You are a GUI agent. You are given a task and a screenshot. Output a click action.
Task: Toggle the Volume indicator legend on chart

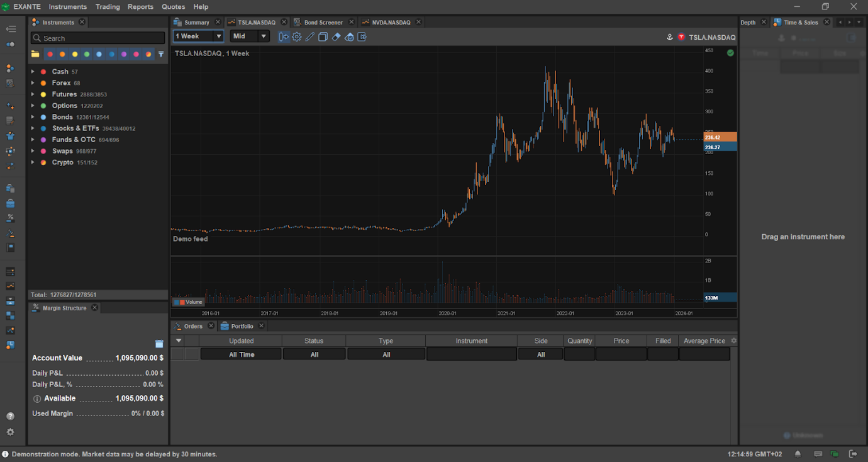click(x=188, y=302)
